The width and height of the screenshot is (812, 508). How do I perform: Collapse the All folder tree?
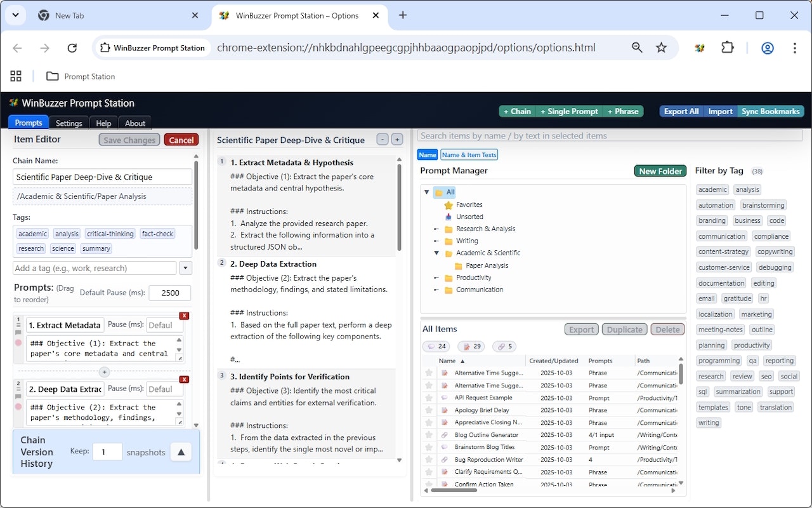click(427, 192)
